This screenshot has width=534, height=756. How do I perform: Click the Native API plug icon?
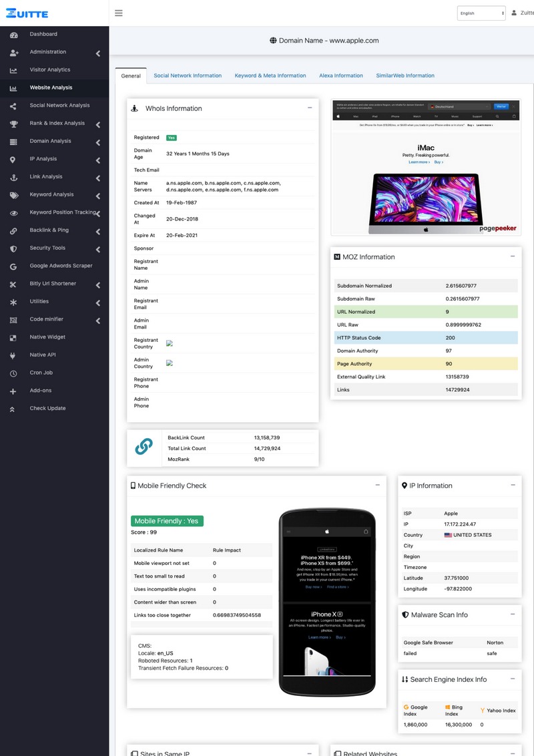pos(13,356)
